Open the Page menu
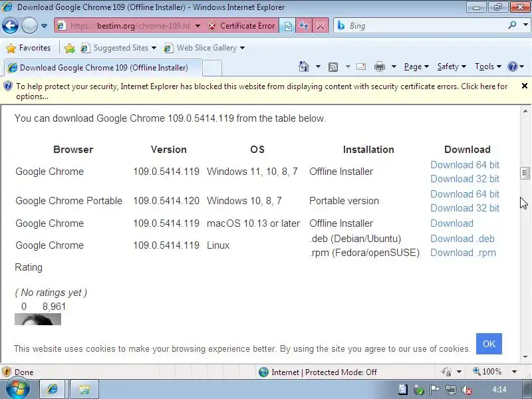Screen dimensions: 532x399 pyautogui.click(x=416, y=66)
